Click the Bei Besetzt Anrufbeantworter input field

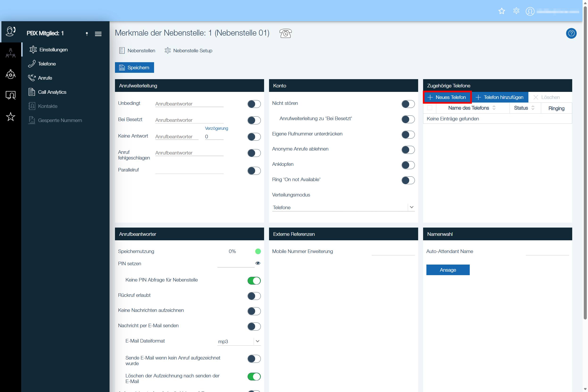click(189, 120)
